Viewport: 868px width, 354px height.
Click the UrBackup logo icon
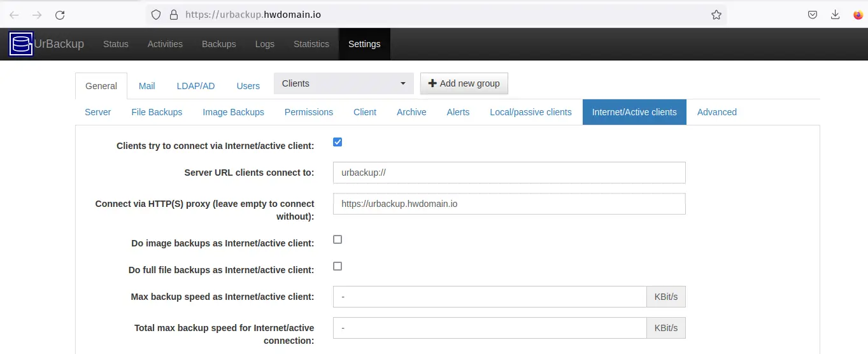[x=21, y=44]
